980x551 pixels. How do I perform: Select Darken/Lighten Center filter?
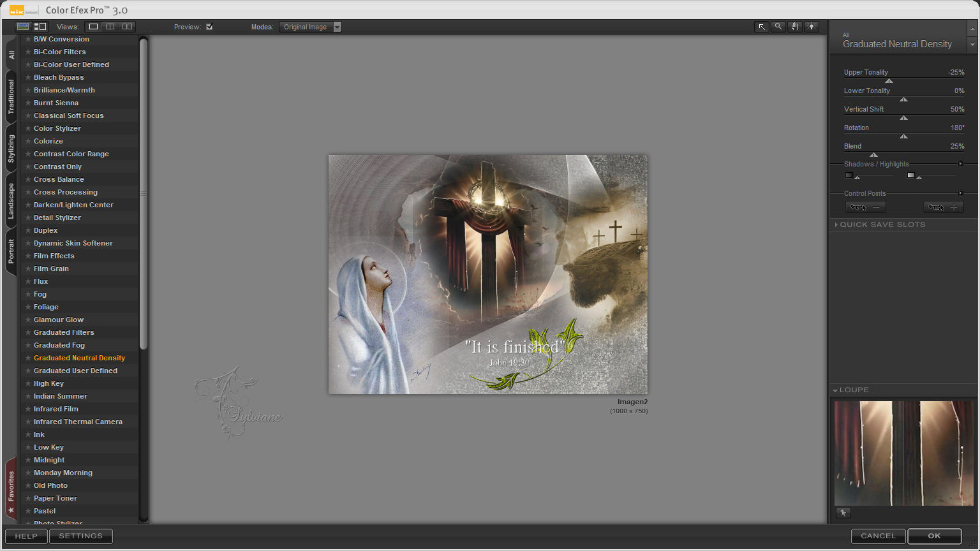[73, 205]
